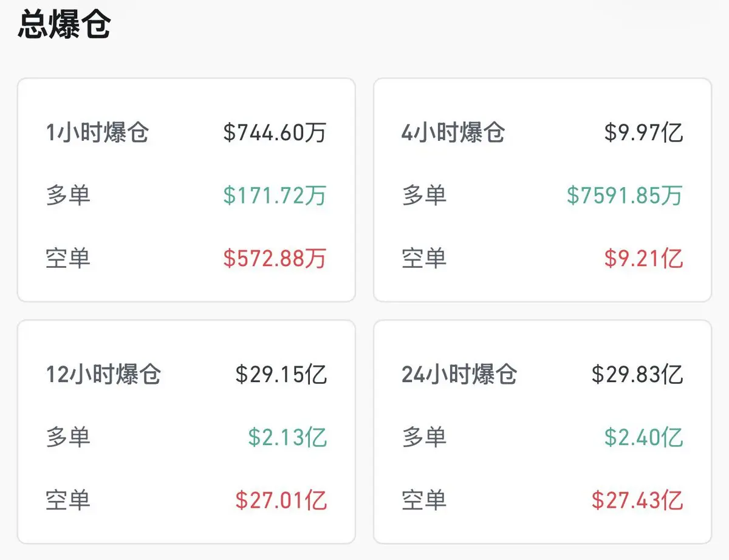
Task: Select the $29.15亿 twelve-hour total
Action: point(281,374)
